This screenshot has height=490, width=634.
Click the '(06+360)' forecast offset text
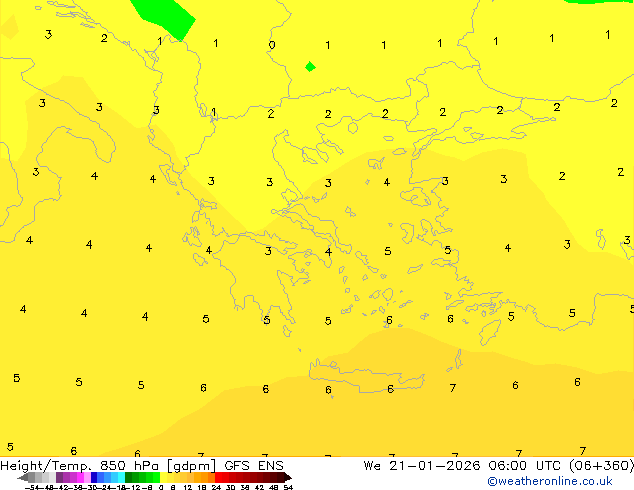(x=601, y=465)
